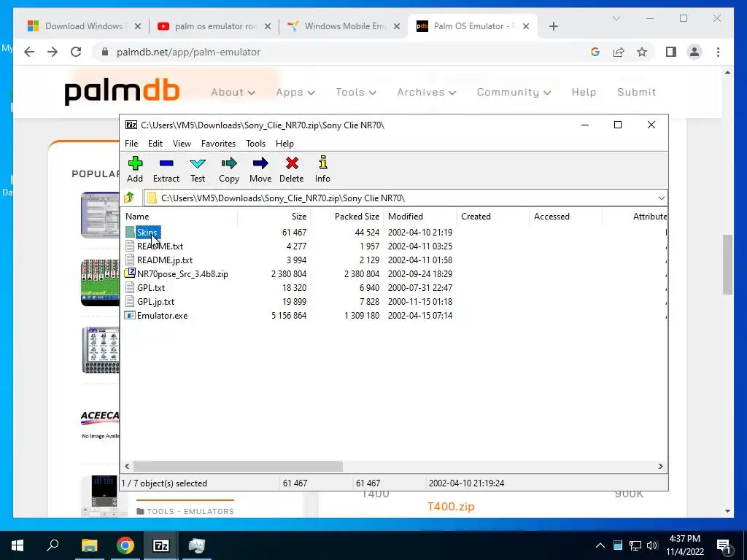Screen dimensions: 747x560
Task: Open the notification center icon
Action: point(724,545)
